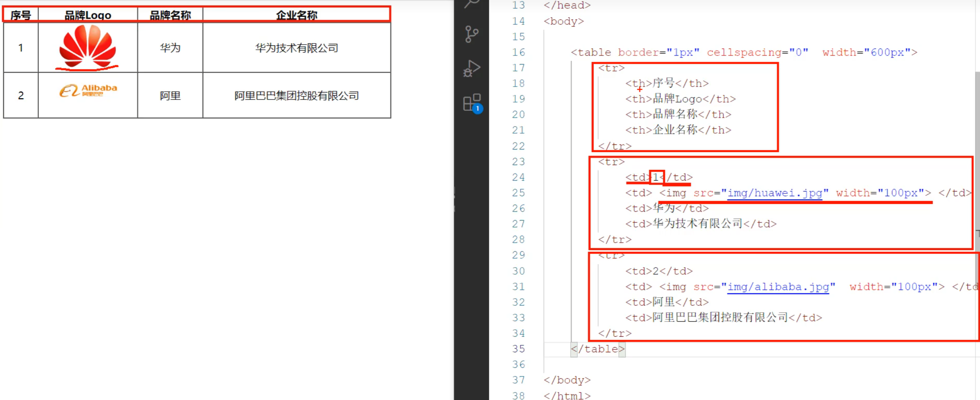Open the Run and Debug view

tap(472, 68)
